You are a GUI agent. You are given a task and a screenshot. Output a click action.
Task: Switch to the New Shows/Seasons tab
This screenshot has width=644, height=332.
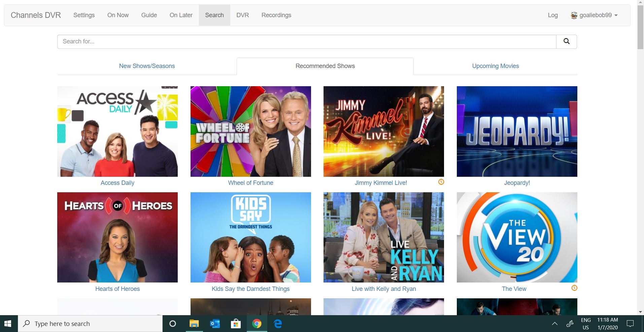[x=147, y=66]
